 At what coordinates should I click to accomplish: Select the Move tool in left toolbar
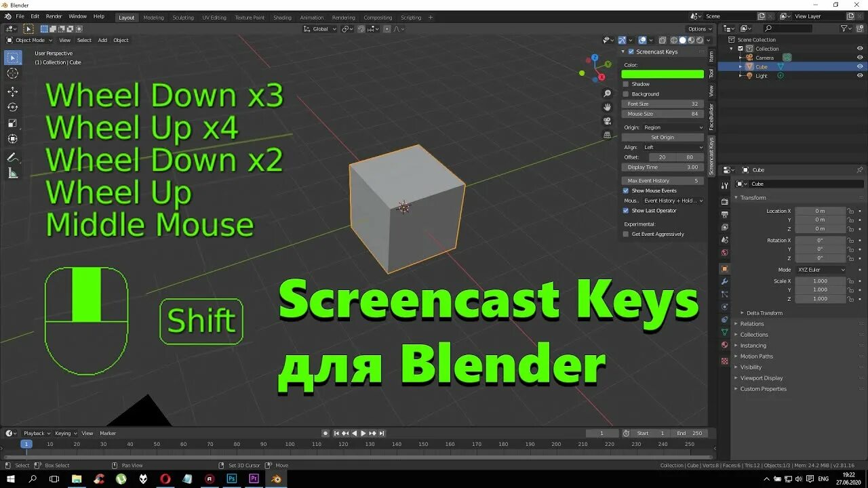click(x=13, y=91)
